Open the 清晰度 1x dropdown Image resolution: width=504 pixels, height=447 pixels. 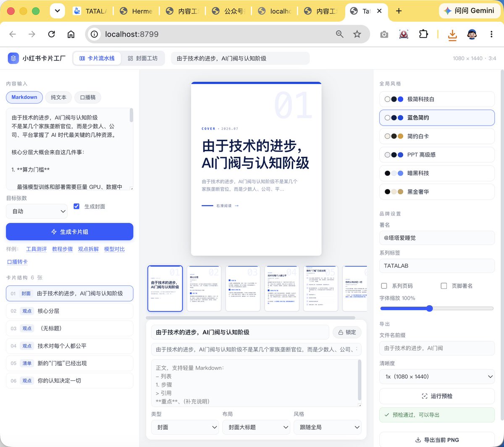pyautogui.click(x=437, y=377)
